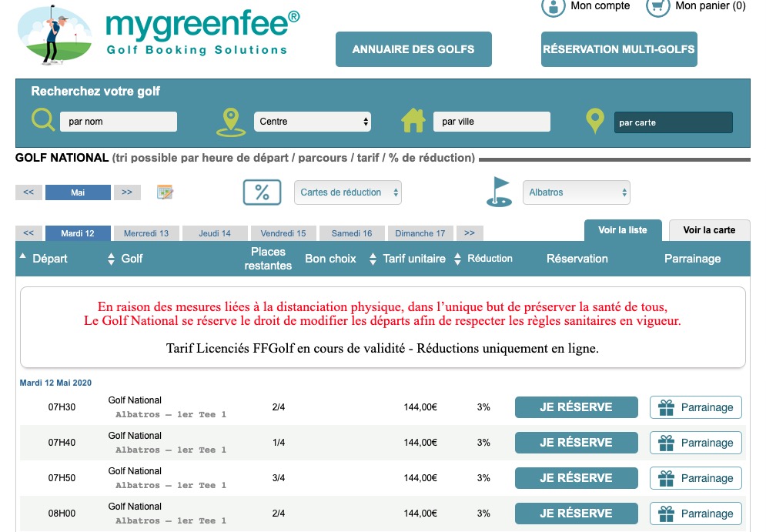This screenshot has width=766, height=532.
Task: Reserve the 07H50 tee time
Action: click(577, 478)
